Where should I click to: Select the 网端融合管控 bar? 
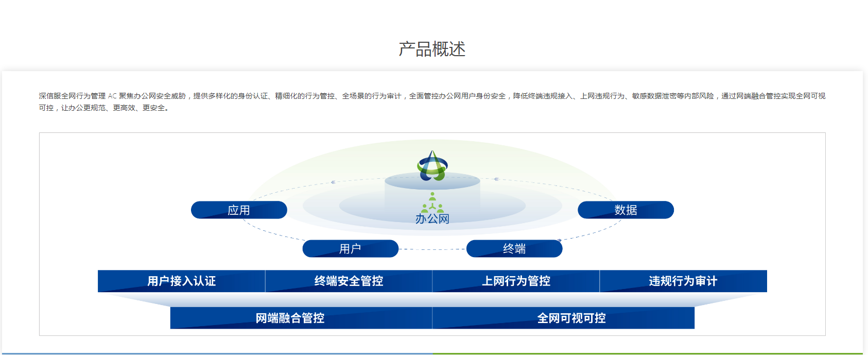tap(301, 318)
